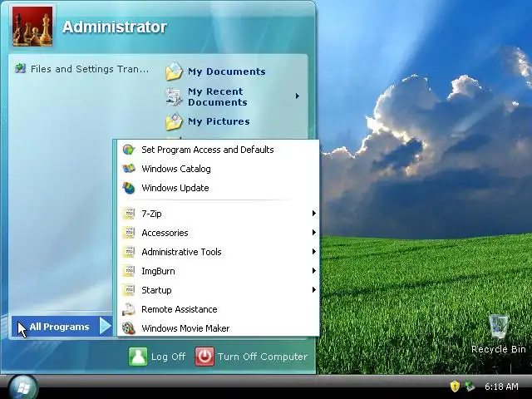Open My Documents folder icon
532x399 pixels.
tap(174, 71)
